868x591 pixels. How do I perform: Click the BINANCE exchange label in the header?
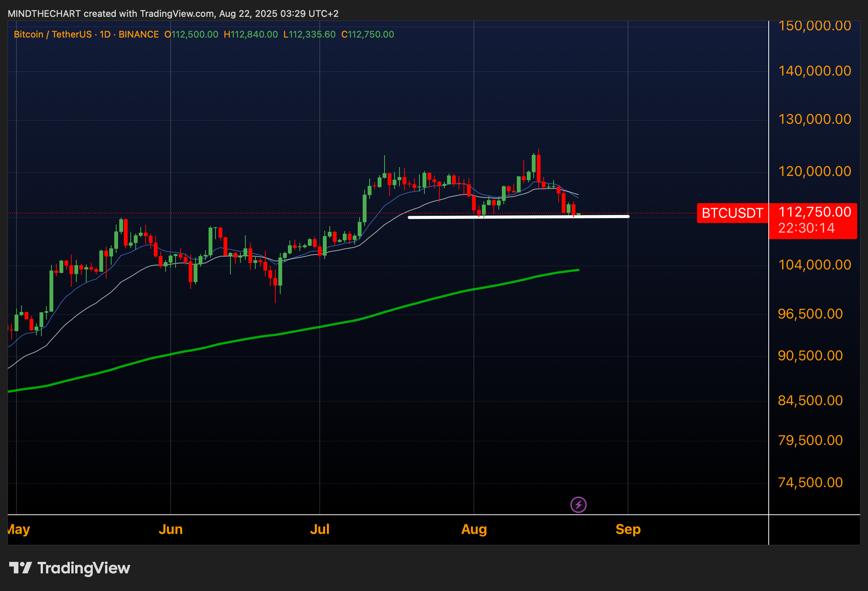pyautogui.click(x=138, y=34)
